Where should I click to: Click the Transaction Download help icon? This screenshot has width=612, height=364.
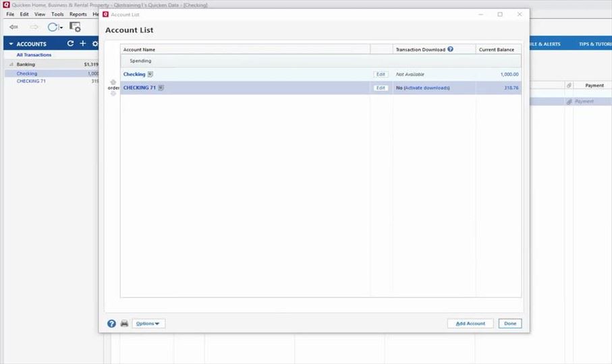[450, 49]
